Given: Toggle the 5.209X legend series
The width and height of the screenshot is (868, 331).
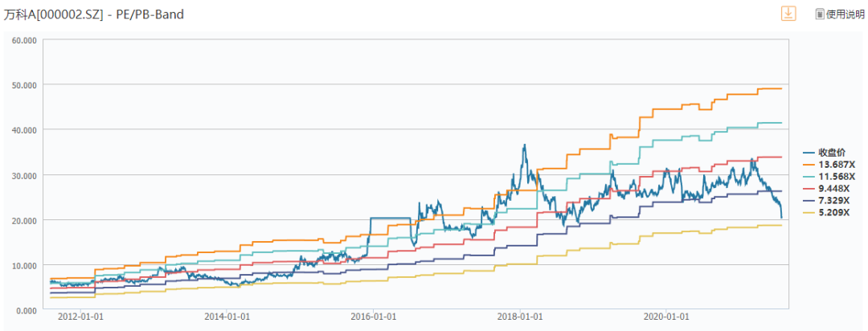Looking at the screenshot, I should tap(827, 212).
